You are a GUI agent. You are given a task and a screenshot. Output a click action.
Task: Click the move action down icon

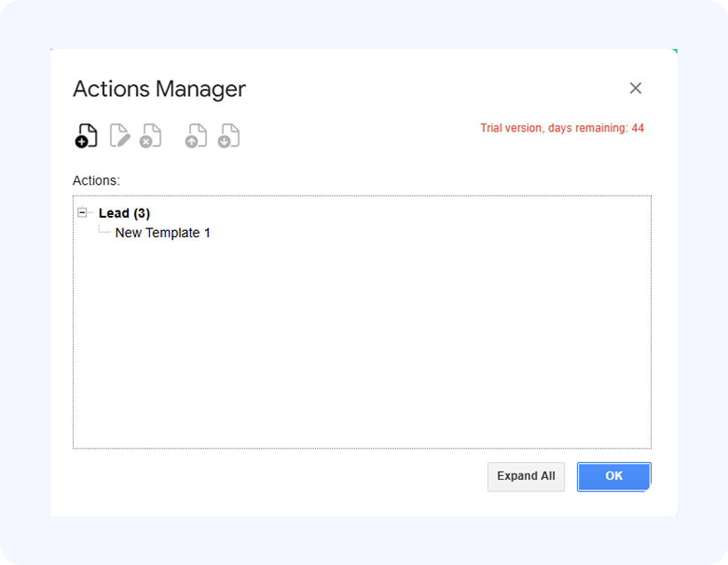tap(229, 136)
